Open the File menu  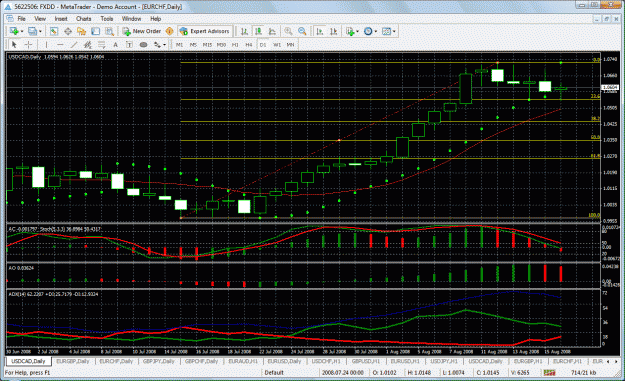[21, 19]
